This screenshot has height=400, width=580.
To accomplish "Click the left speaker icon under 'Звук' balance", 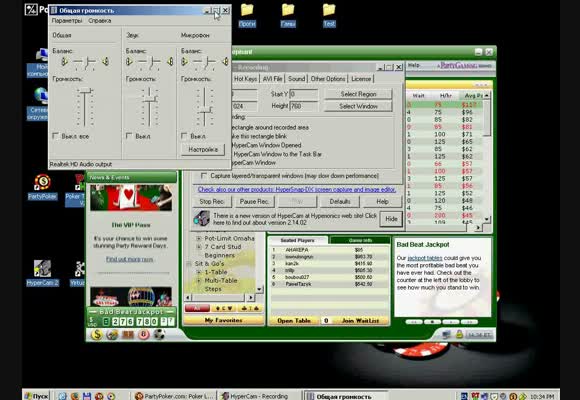I will (129, 61).
